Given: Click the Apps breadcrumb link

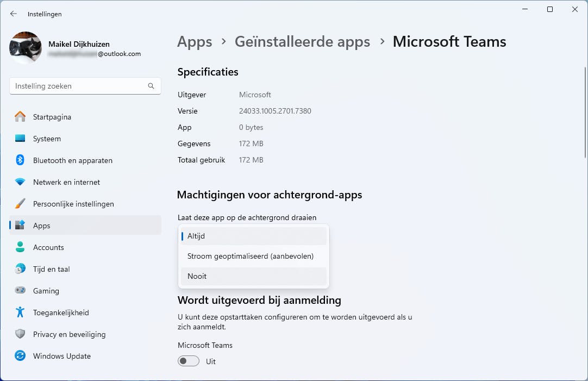Looking at the screenshot, I should (x=195, y=41).
